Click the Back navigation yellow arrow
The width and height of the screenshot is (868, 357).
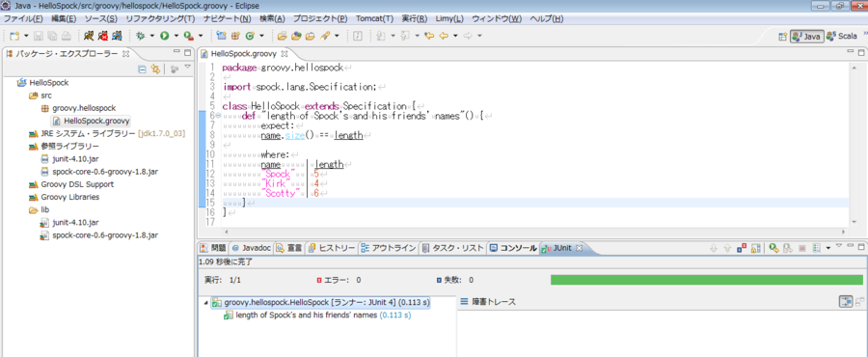point(443,36)
